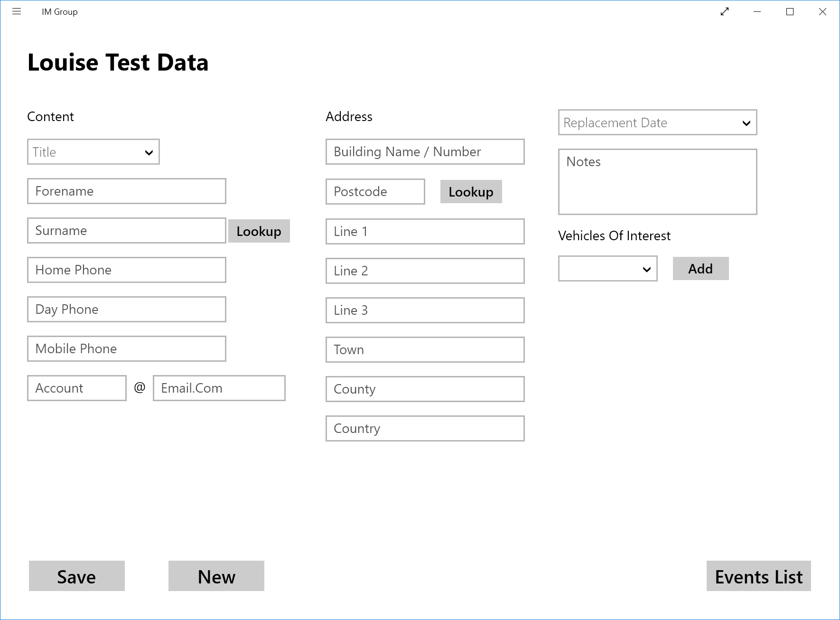
Task: Open the Events List
Action: tap(758, 576)
